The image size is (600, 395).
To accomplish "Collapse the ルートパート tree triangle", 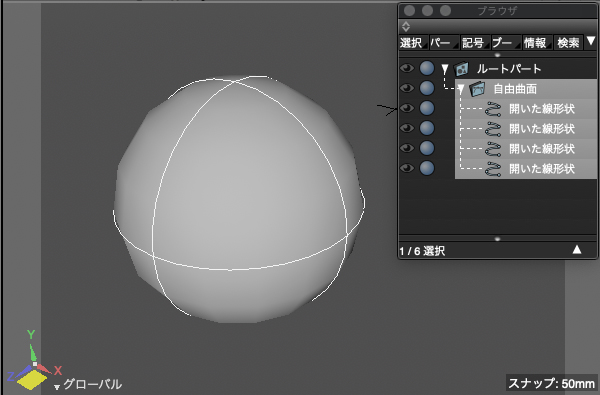I will tap(444, 69).
